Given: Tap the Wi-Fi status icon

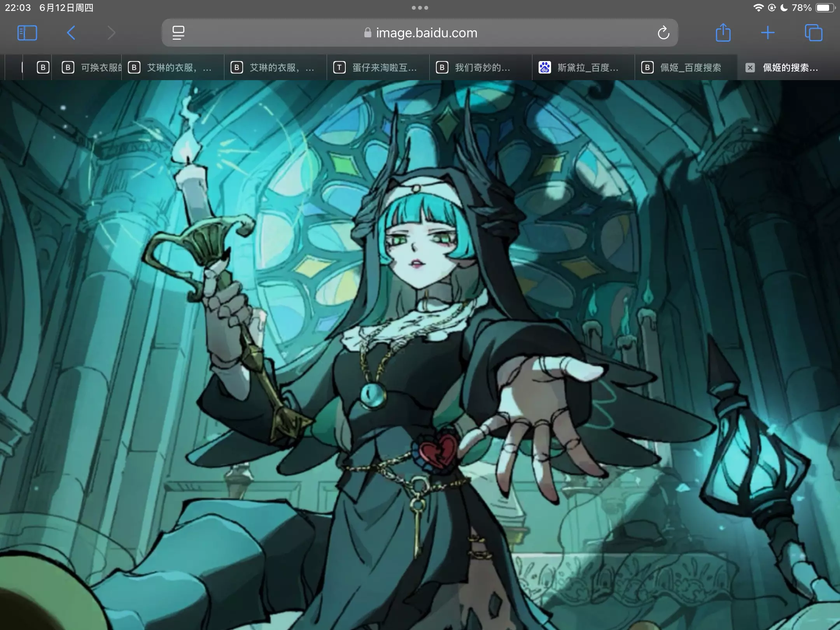Looking at the screenshot, I should [758, 8].
